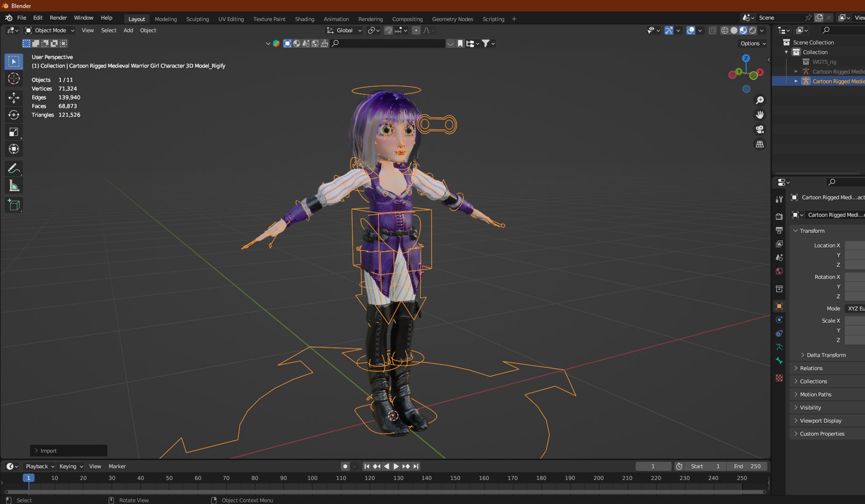Open the Tool properties tab
The height and width of the screenshot is (504, 865).
779,199
